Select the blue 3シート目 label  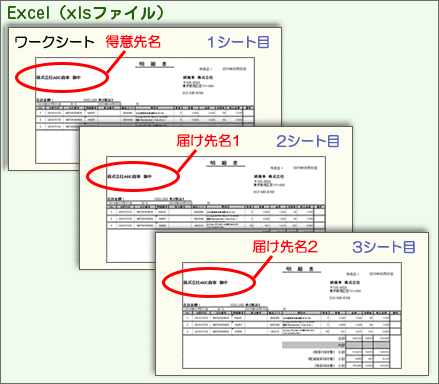[x=384, y=247]
